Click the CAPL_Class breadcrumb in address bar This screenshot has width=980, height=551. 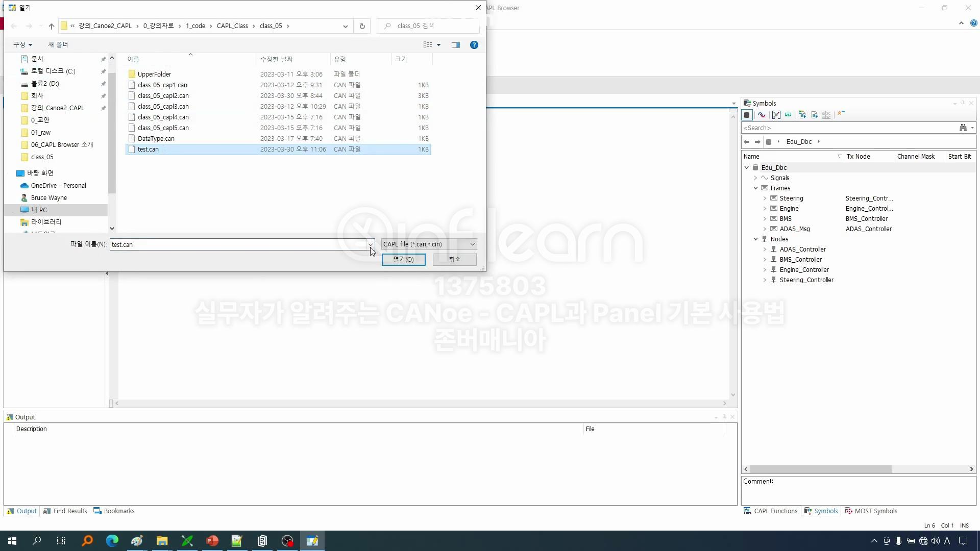[x=232, y=26]
